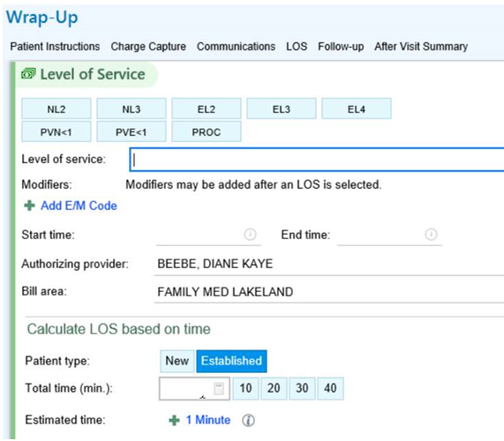This screenshot has width=504, height=441.
Task: Choose 20 minutes total time
Action: pyautogui.click(x=274, y=388)
